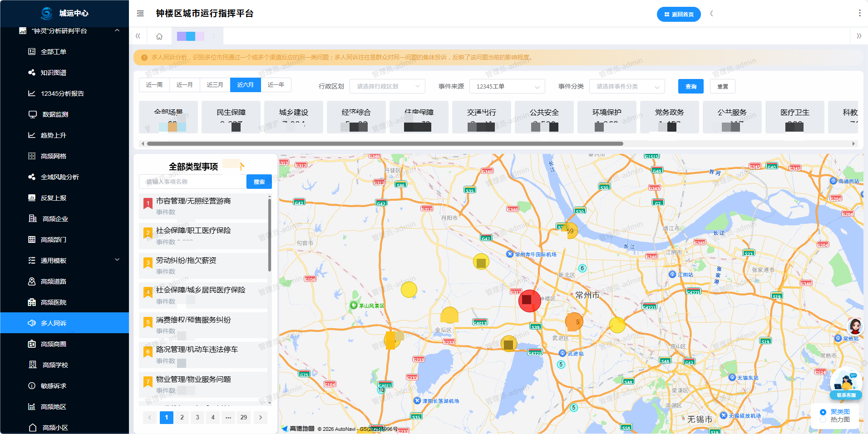The height and width of the screenshot is (434, 868).
Task: Click the 返回首页 button
Action: pyautogui.click(x=679, y=15)
